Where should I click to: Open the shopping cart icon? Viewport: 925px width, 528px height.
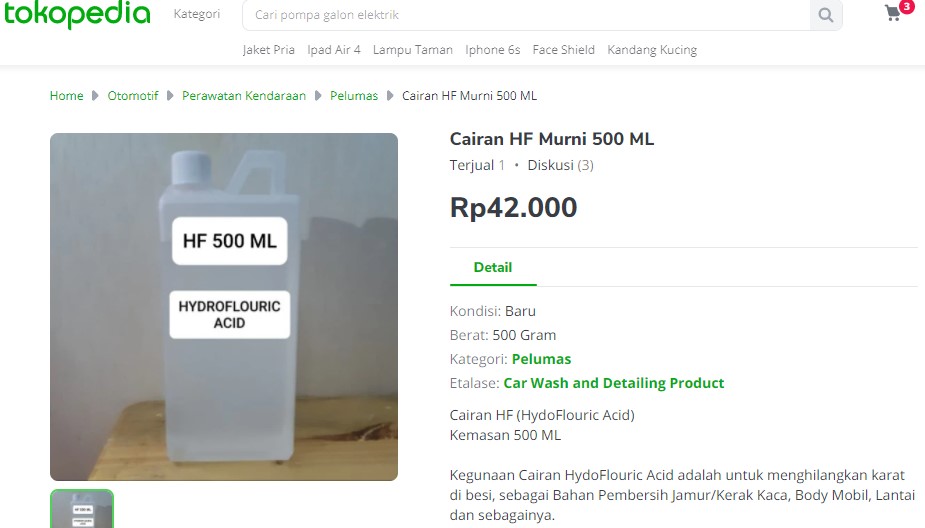pyautogui.click(x=893, y=13)
